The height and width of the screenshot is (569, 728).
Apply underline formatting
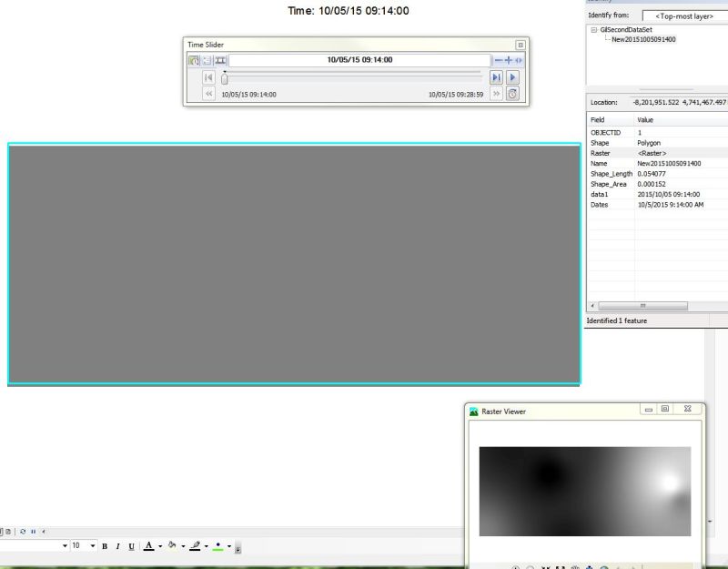pyautogui.click(x=131, y=546)
